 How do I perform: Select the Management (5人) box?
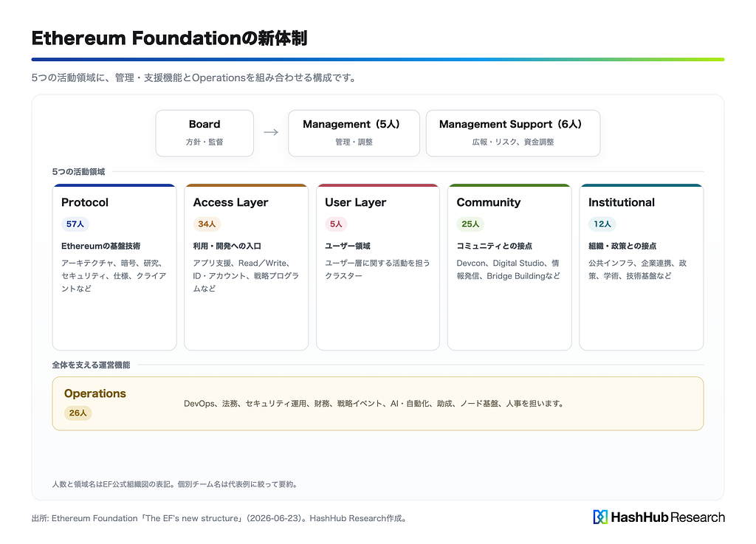point(354,133)
